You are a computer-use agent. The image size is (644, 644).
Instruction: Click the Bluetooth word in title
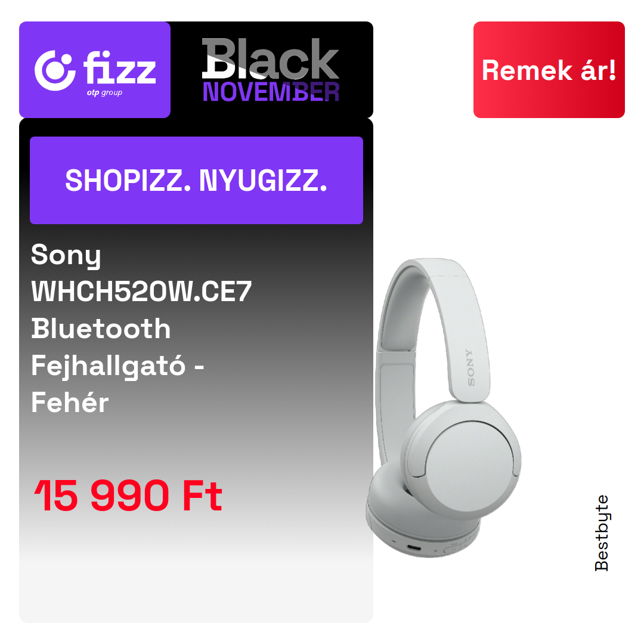[101, 329]
